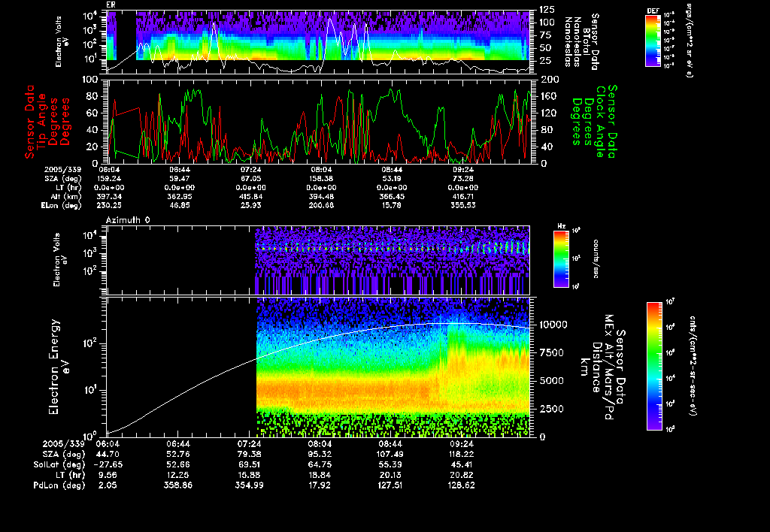Select the "ER" panel title

[x=111, y=5]
